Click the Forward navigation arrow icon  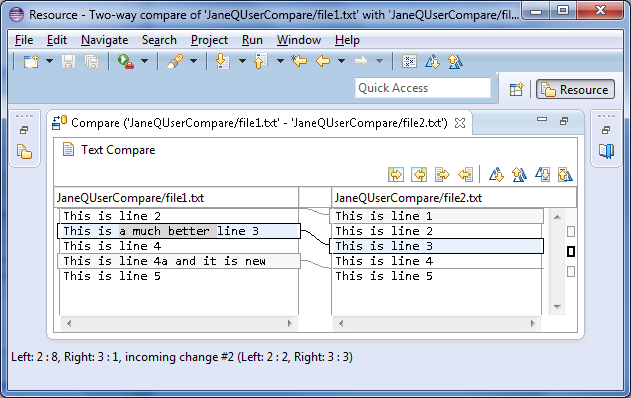coord(361,62)
